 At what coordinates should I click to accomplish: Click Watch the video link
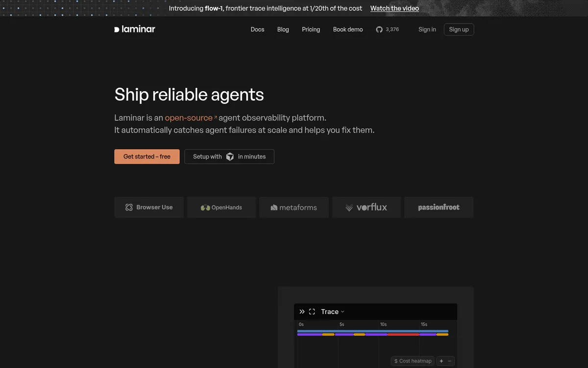(x=394, y=8)
